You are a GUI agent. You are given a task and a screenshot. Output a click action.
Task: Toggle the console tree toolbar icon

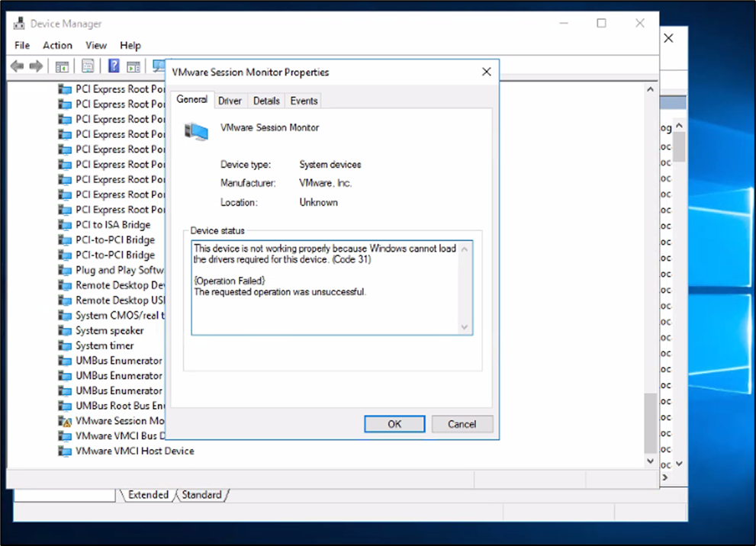pos(62,66)
